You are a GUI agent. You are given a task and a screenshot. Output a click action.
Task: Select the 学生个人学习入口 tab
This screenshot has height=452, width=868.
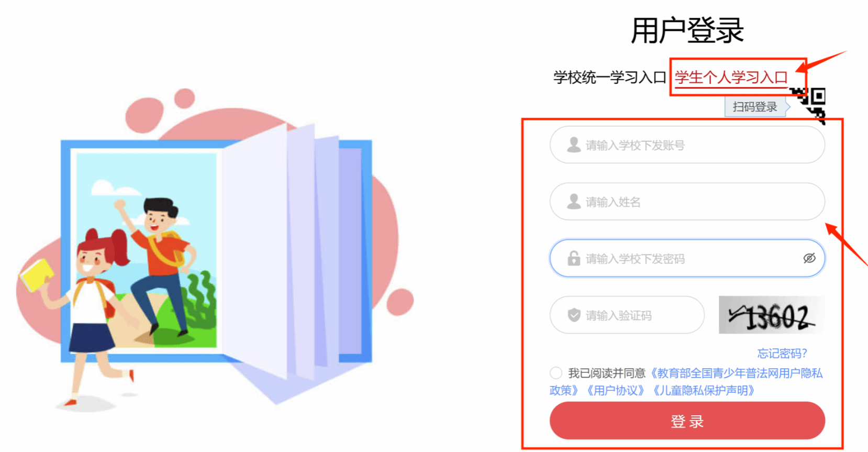(731, 78)
